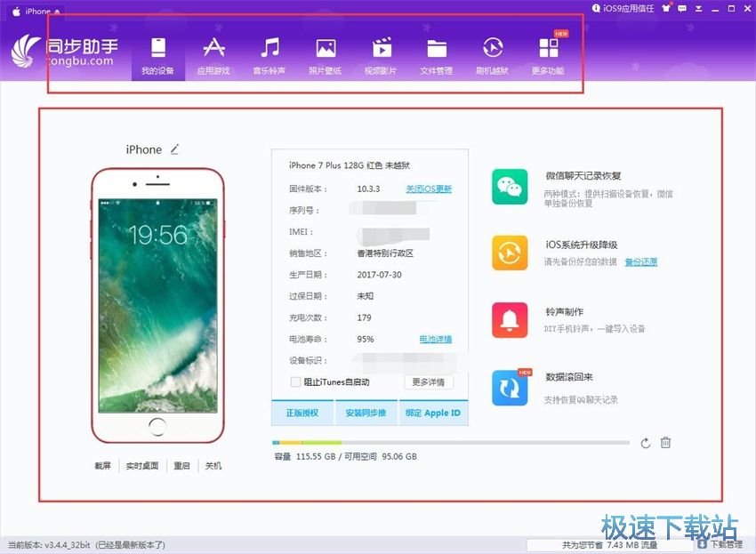Image resolution: width=756 pixels, height=554 pixels.
Task: Click the iPhone 7 Plus 128G device heading
Action: pos(350,165)
